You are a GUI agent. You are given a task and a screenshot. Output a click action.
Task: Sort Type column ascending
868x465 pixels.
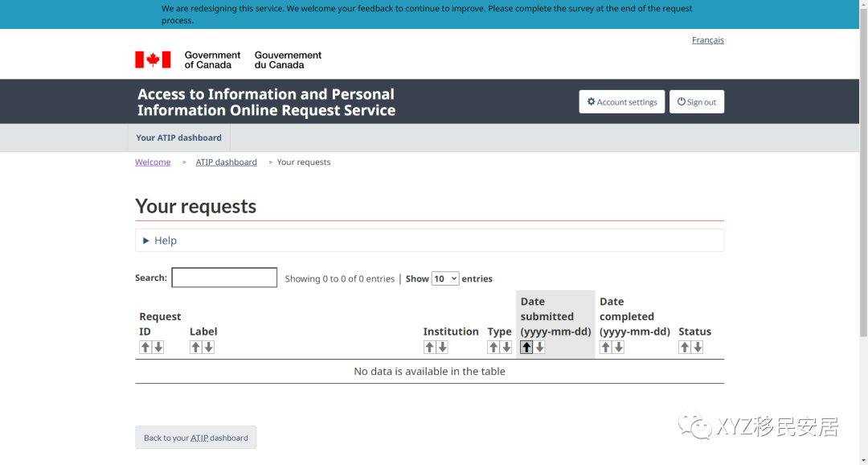coord(493,347)
